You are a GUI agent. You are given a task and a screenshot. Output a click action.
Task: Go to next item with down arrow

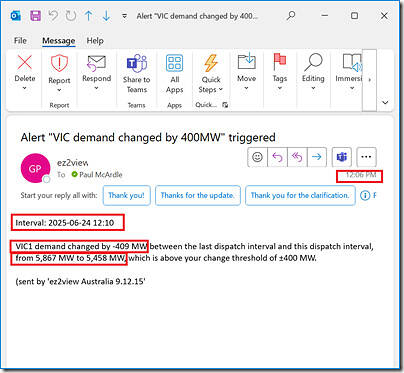click(x=106, y=16)
